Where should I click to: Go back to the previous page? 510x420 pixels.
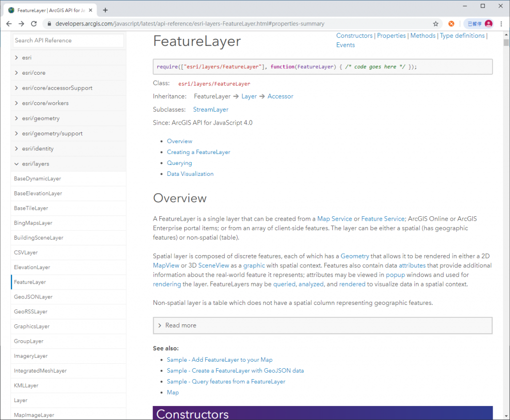click(9, 24)
